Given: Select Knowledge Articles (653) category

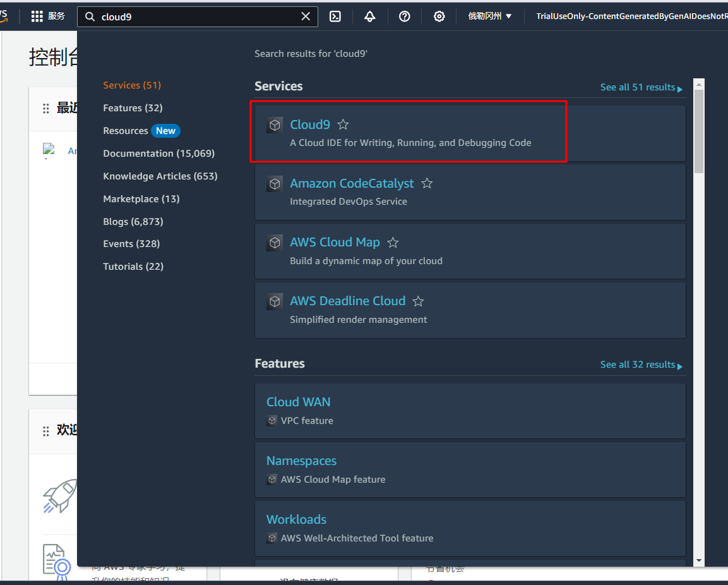Looking at the screenshot, I should tap(160, 176).
